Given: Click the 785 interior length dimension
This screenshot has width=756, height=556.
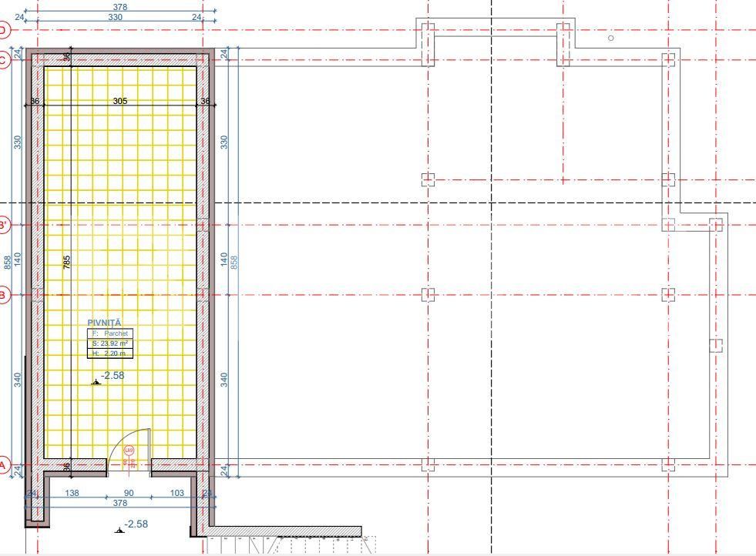Looking at the screenshot, I should click(67, 262).
